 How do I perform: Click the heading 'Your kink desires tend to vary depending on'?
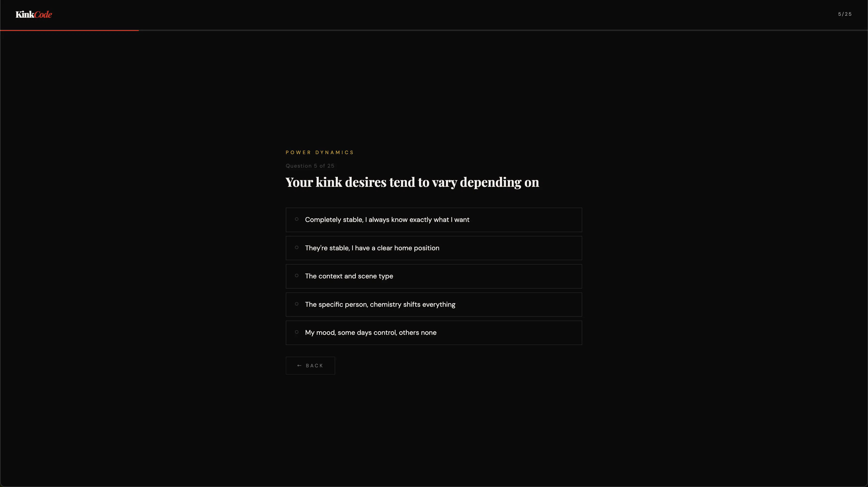[x=412, y=182]
